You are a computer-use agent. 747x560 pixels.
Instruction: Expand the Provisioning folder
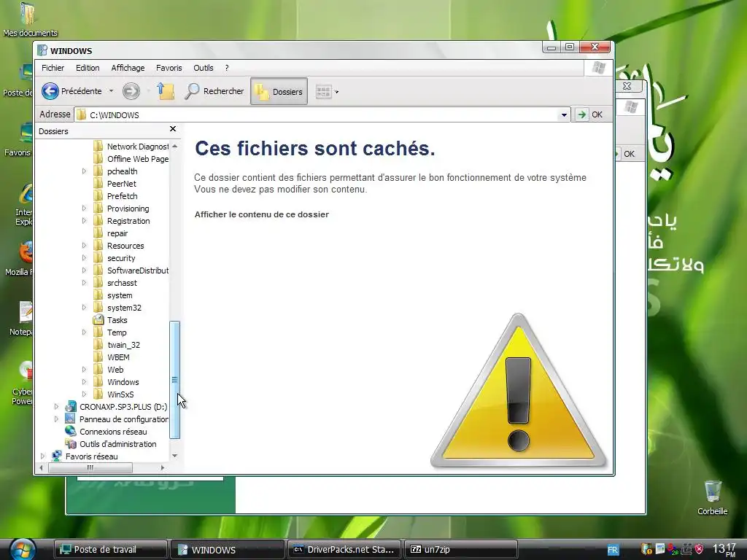click(84, 208)
